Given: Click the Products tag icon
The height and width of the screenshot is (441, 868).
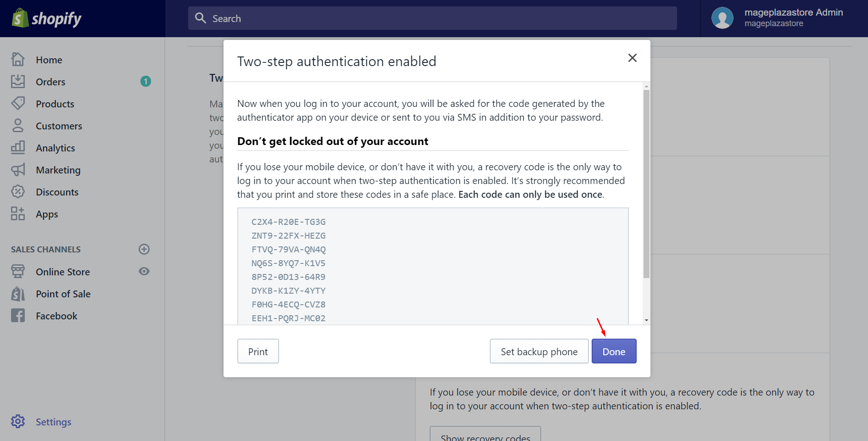Looking at the screenshot, I should coord(18,103).
